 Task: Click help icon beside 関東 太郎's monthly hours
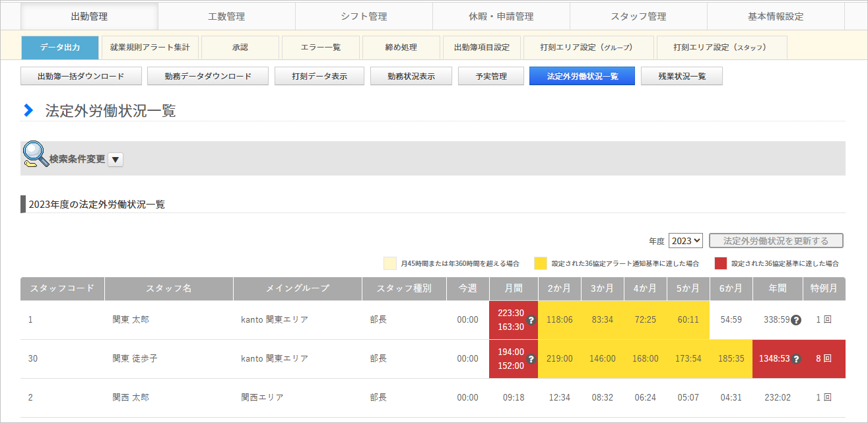531,320
